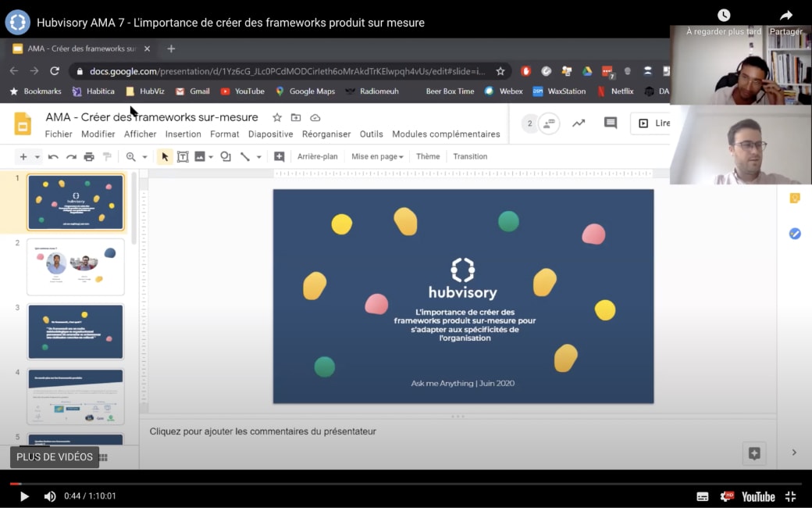Start the slideshow with Lire
The image size is (812, 508).
[651, 123]
